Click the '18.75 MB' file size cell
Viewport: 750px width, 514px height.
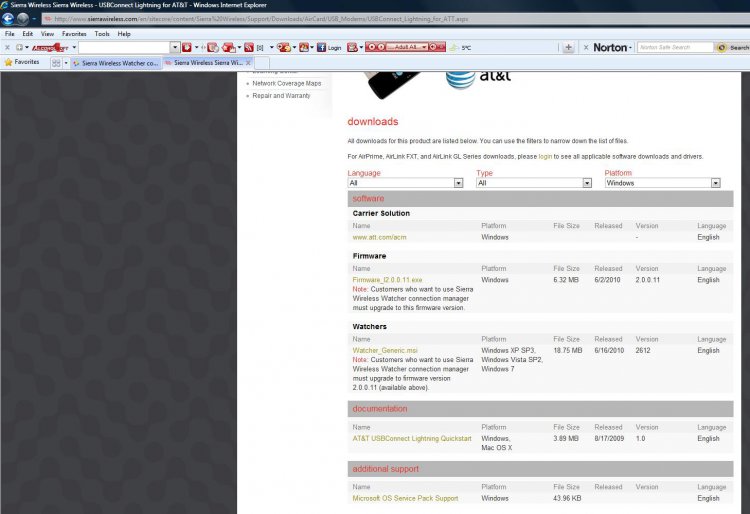click(x=568, y=350)
